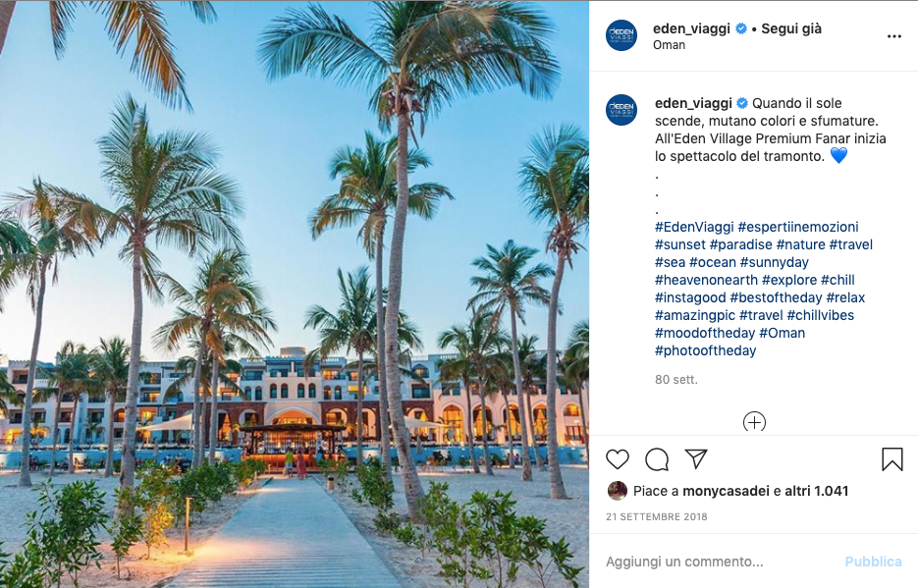Toggle the Segui già following button
The width and height of the screenshot is (918, 588).
click(791, 28)
